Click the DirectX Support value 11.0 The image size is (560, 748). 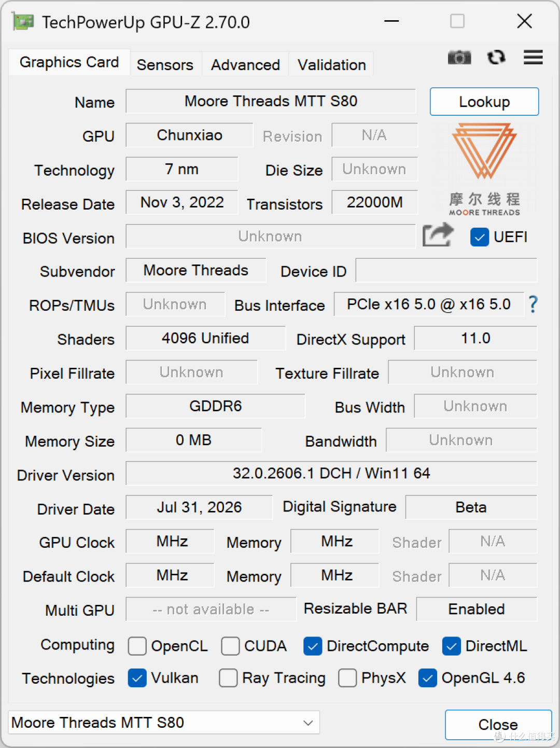click(x=475, y=338)
